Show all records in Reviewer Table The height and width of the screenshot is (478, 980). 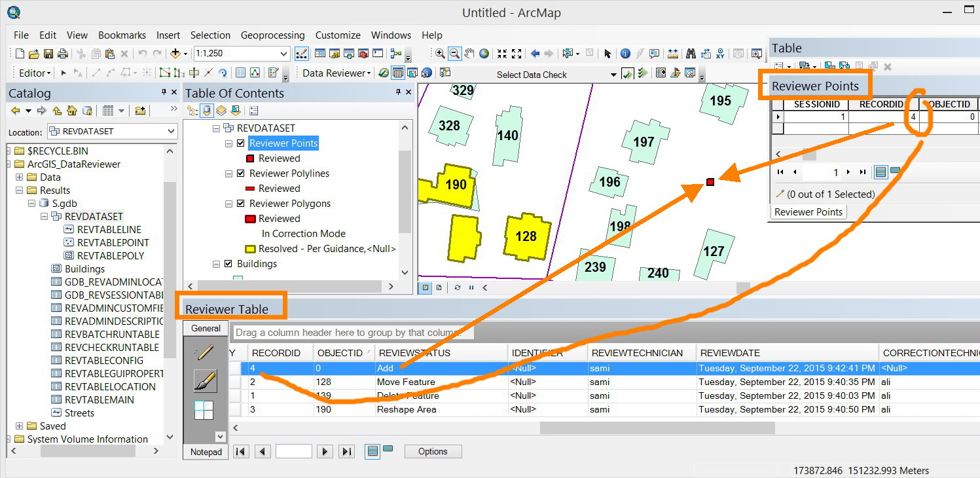click(x=372, y=451)
